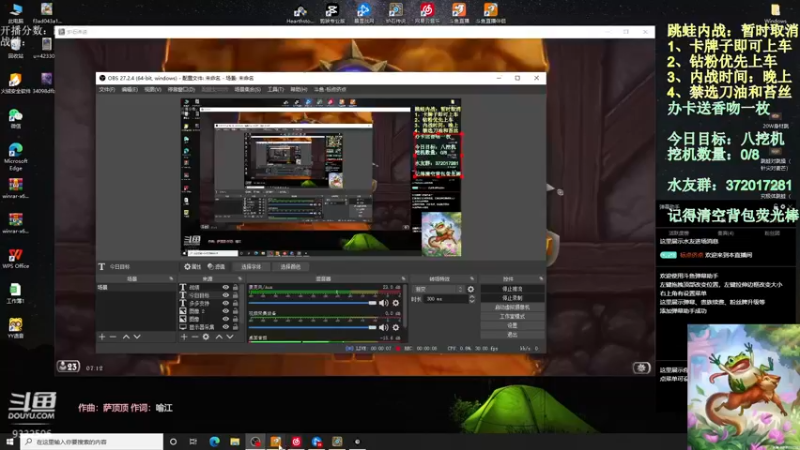Open 网易云音乐 desktop shortcut
The height and width of the screenshot is (450, 800).
(427, 13)
